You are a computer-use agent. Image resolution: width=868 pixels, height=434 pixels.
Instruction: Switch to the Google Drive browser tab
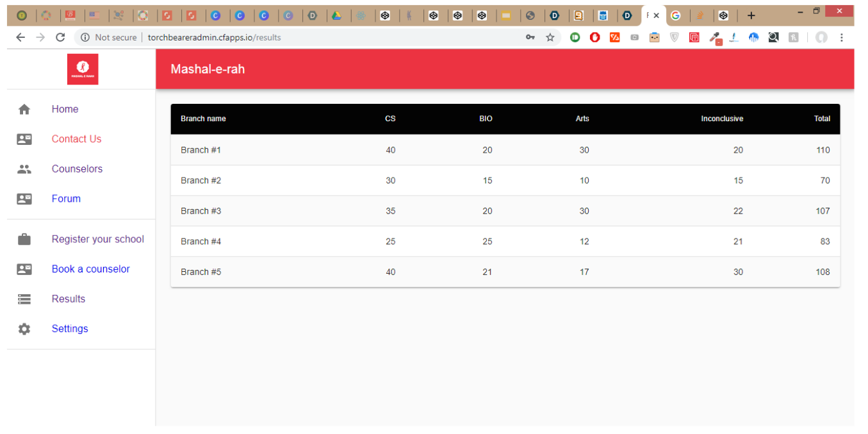[x=336, y=15]
